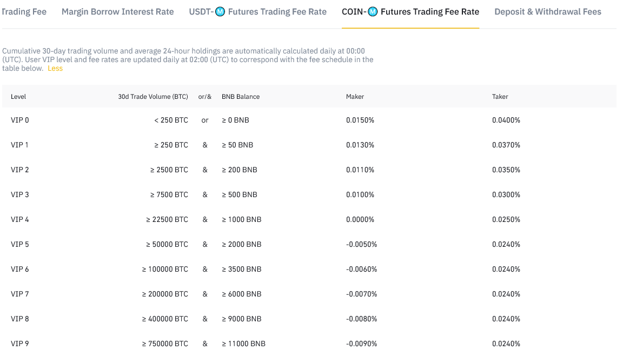
Task: Switch to USDT-M Futures Trading Fee Rate
Action: [258, 11]
